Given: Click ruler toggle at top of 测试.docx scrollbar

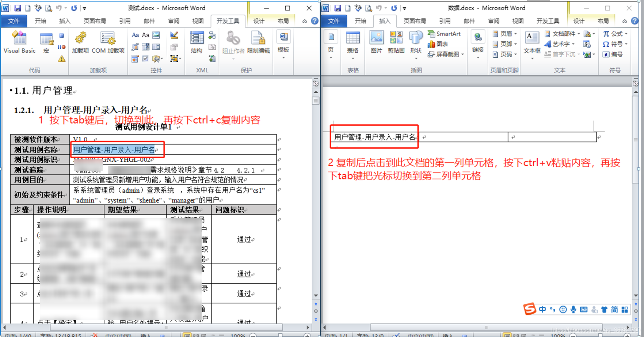Looking at the screenshot, I should 316,84.
